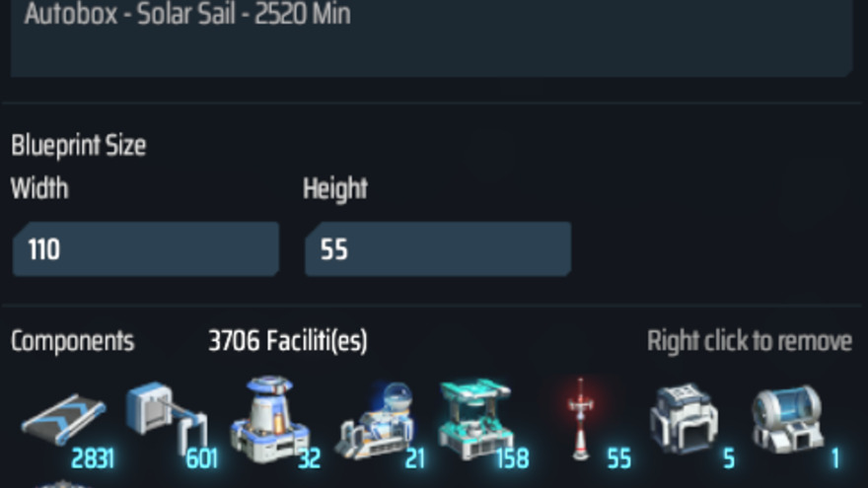Select the conveyor belt component showing 2831
This screenshot has width=868, height=488.
coord(64,421)
